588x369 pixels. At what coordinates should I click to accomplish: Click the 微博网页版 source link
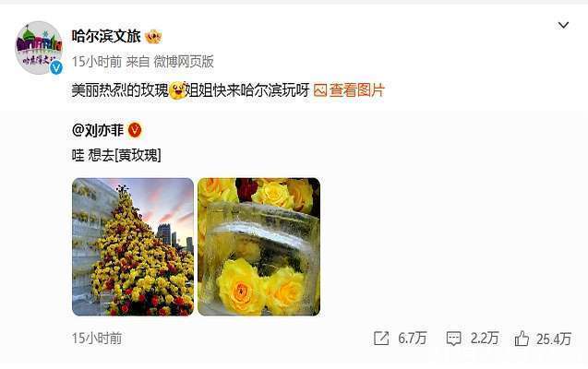[x=184, y=62]
